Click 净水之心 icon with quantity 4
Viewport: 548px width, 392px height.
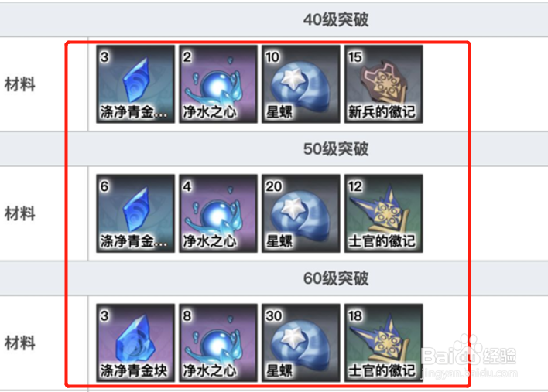tap(218, 213)
